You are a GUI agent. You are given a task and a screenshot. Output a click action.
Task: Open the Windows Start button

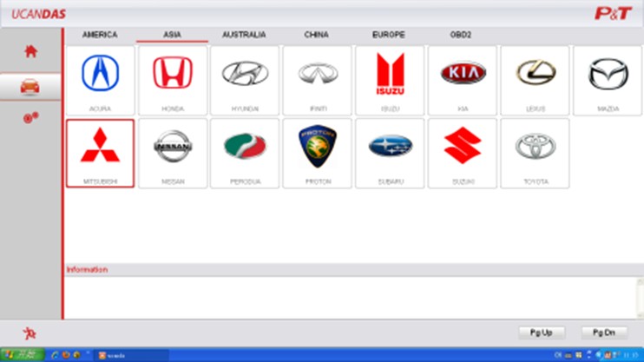(x=23, y=355)
